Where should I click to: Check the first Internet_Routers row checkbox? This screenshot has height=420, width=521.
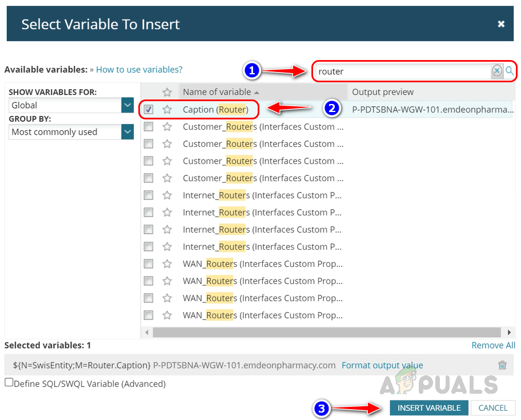[149, 195]
